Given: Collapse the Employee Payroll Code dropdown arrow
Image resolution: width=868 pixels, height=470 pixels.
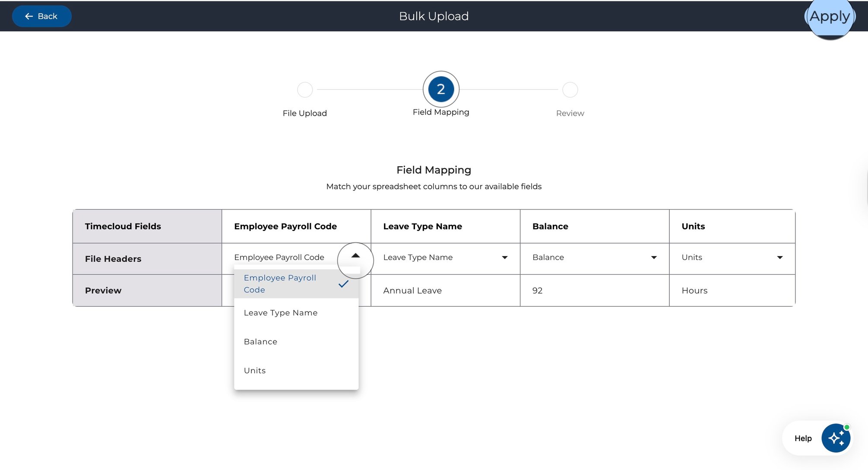Looking at the screenshot, I should 355,256.
